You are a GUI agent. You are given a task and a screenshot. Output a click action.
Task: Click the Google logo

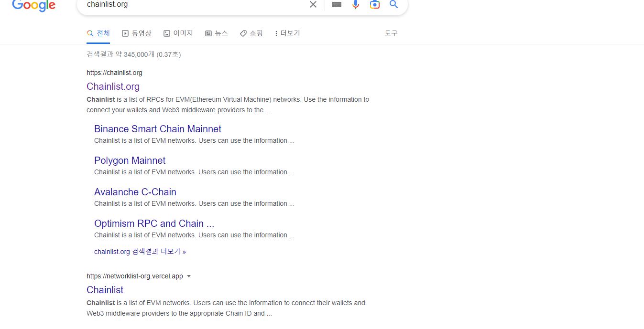pyautogui.click(x=33, y=5)
